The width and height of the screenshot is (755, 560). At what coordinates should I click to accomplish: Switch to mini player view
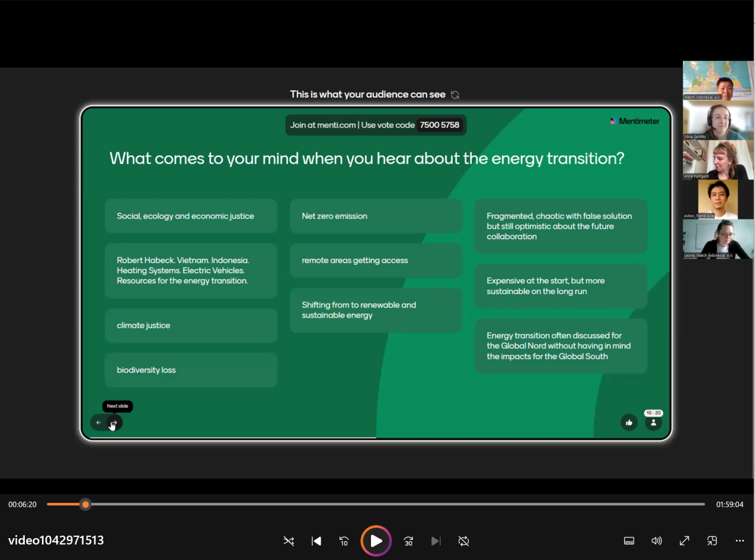pyautogui.click(x=712, y=541)
